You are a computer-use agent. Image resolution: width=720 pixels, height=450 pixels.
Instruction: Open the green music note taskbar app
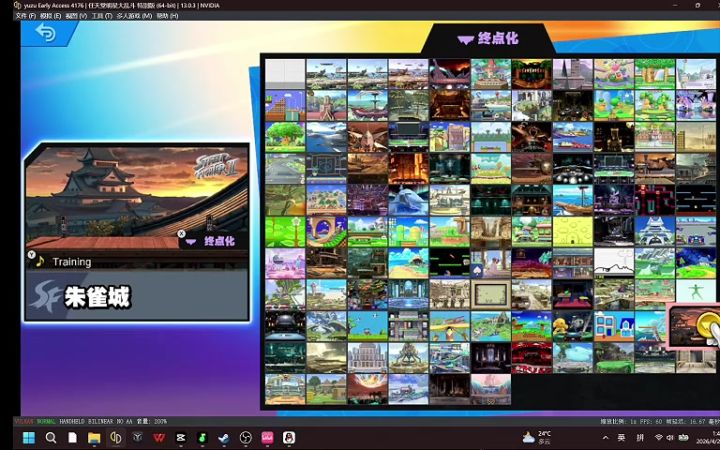202,438
